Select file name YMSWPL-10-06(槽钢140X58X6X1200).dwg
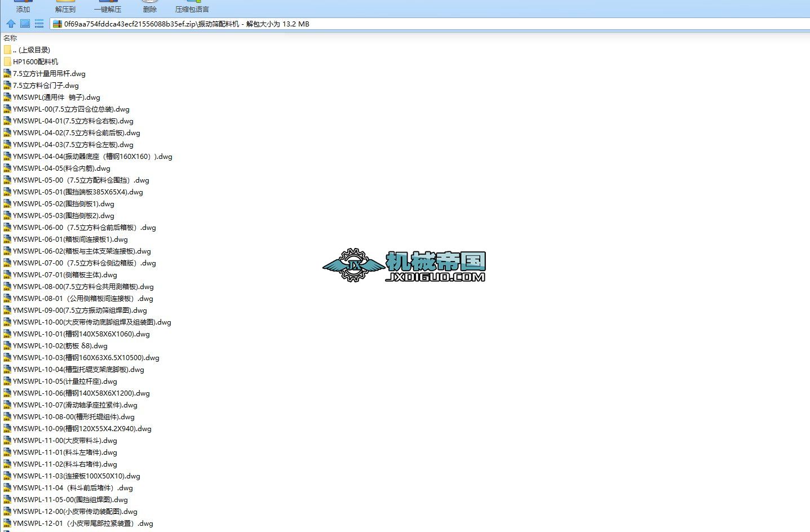Viewport: 810px width, 532px height. 81,393
